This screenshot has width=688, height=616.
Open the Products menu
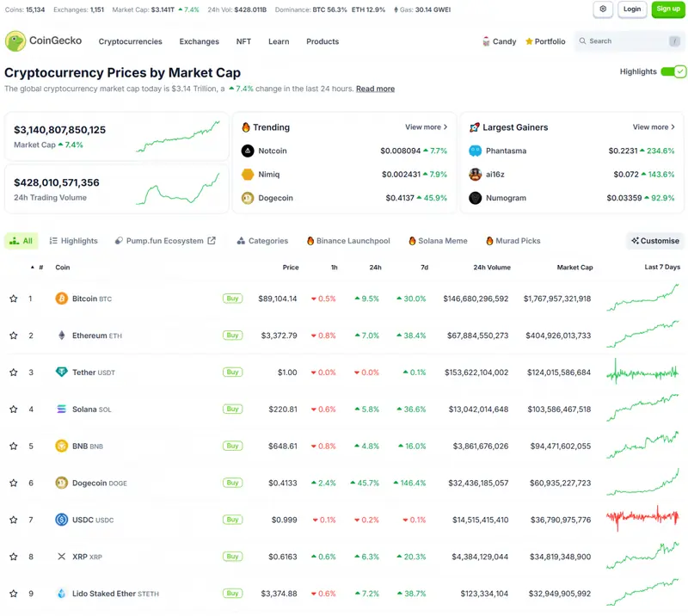(322, 41)
